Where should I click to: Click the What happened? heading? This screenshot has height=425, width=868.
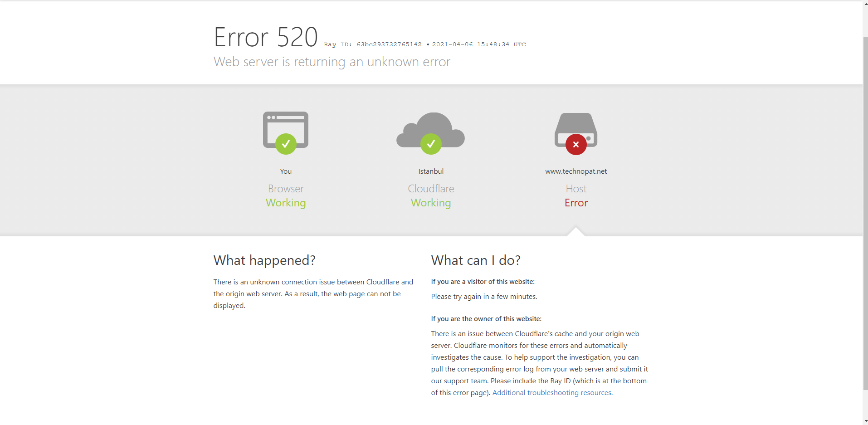tap(264, 260)
